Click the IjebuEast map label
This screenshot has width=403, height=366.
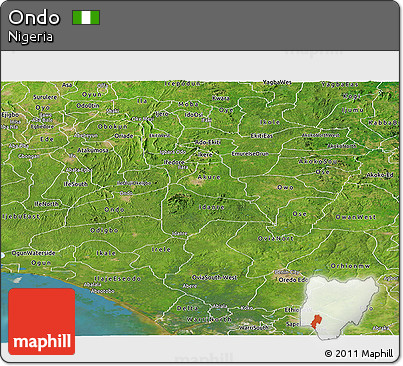[21, 216]
